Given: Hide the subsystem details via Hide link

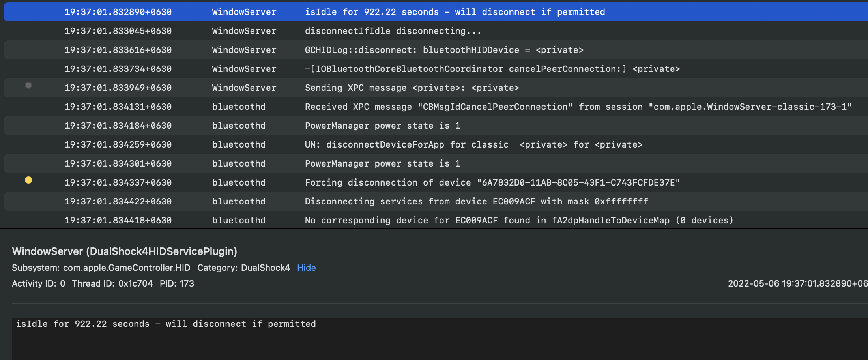Looking at the screenshot, I should pos(306,268).
